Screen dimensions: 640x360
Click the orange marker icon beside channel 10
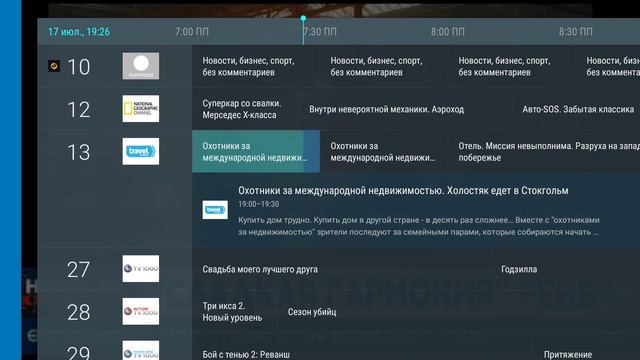click(x=54, y=66)
